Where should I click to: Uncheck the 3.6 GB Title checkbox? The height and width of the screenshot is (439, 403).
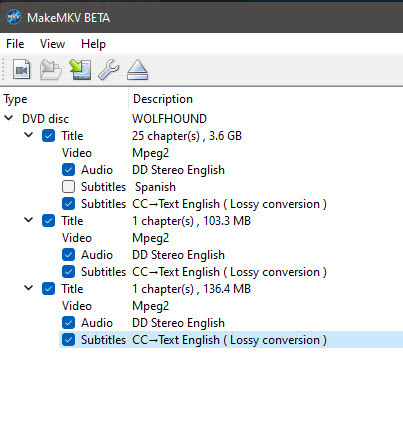coord(49,136)
